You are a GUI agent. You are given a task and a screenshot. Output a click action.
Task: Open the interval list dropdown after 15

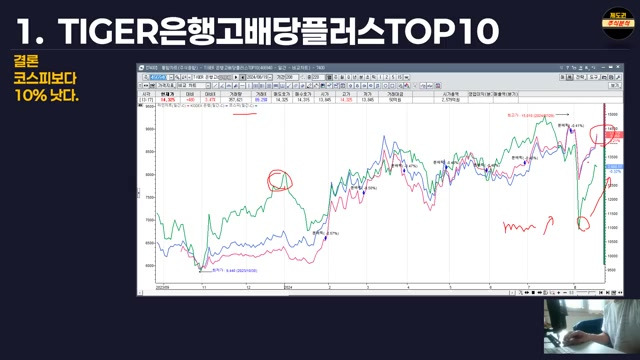tap(407, 77)
